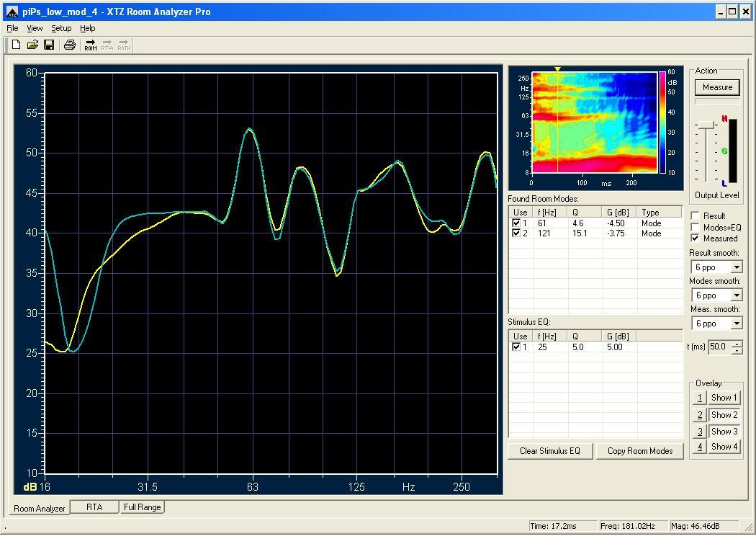Click the Q value 15.1 cell
The image size is (756, 544).
[580, 233]
